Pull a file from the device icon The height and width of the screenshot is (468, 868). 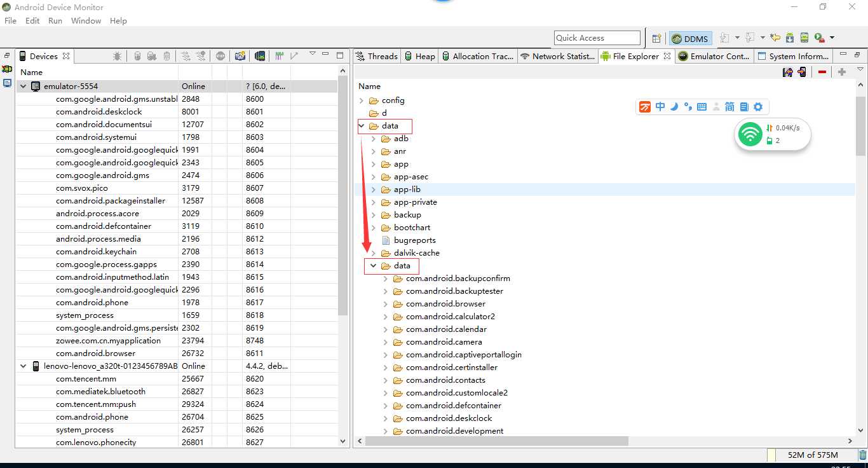pyautogui.click(x=788, y=72)
